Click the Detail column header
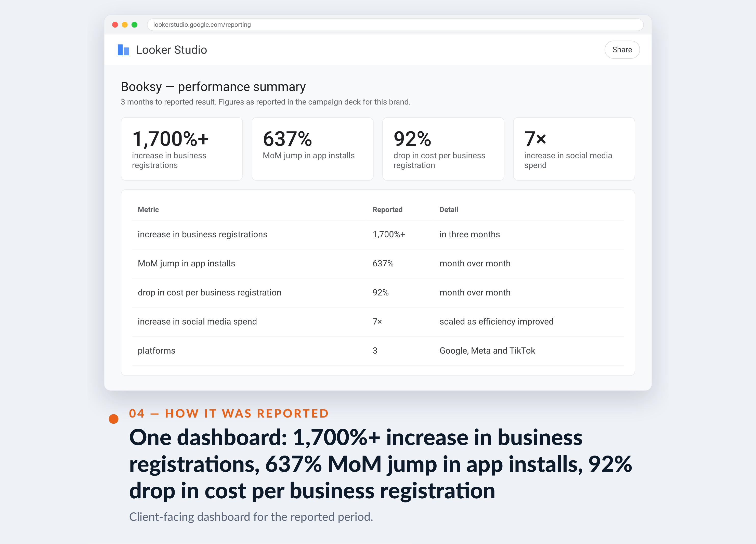This screenshot has height=544, width=756. pyautogui.click(x=449, y=210)
